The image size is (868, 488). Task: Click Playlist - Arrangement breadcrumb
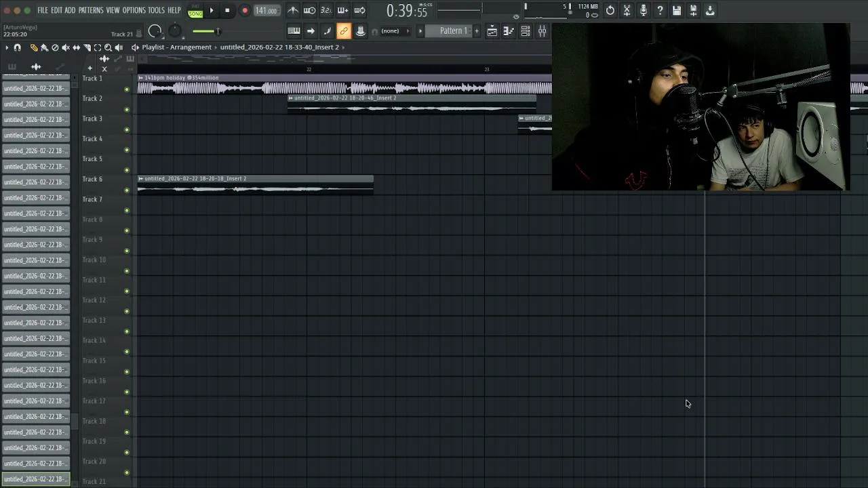177,47
